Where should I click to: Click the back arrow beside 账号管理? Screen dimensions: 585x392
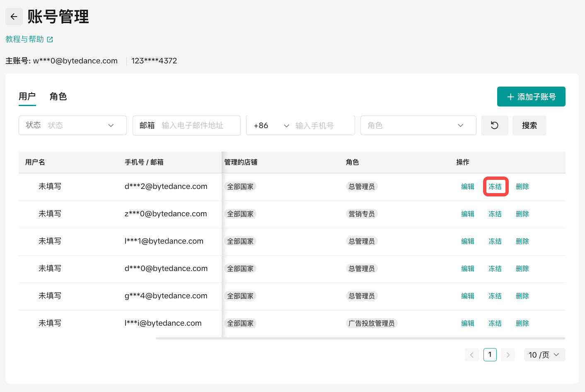[14, 17]
